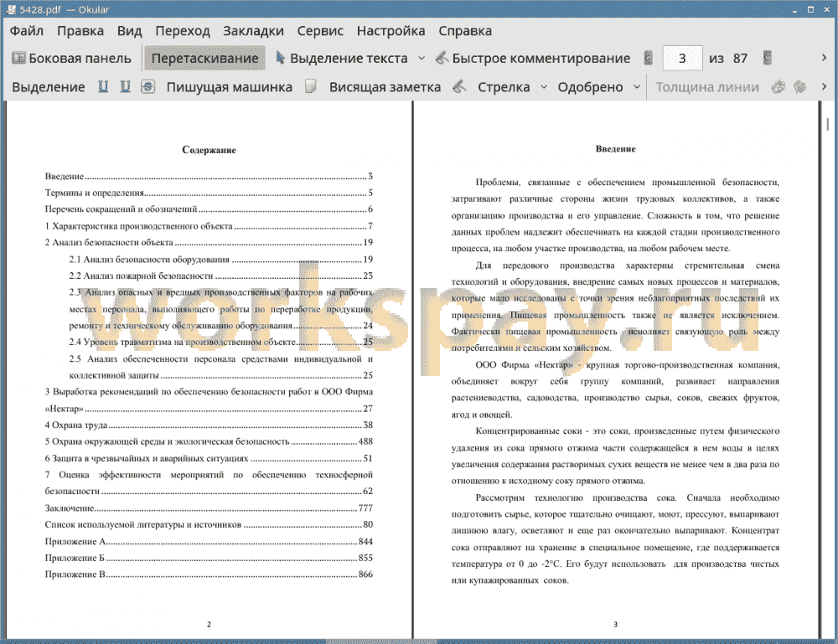Click the pencil icon before Стрелка
Screen dimensions: 838x644
click(459, 86)
